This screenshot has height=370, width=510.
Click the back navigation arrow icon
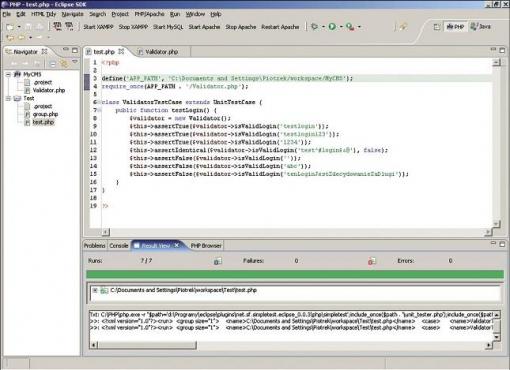point(21,37)
